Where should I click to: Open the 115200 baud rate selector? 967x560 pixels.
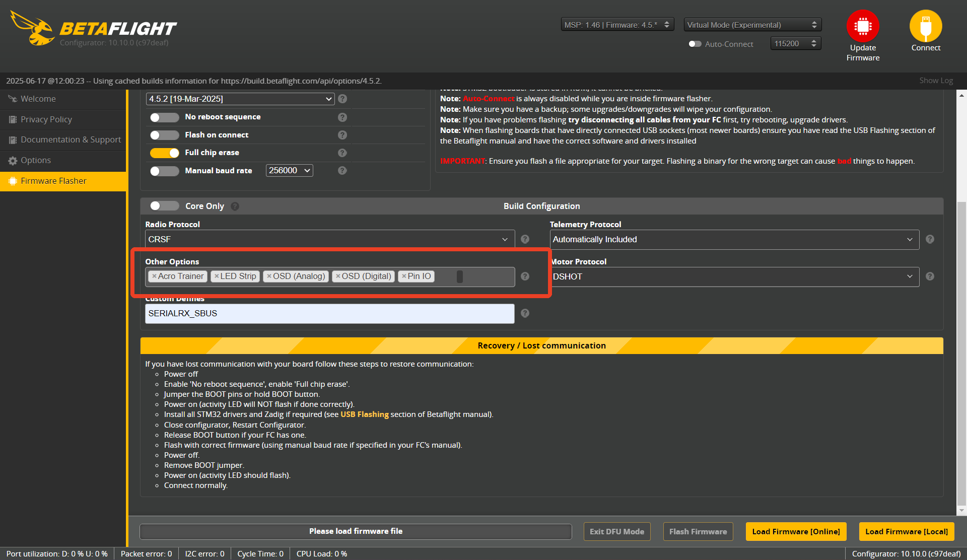796,44
